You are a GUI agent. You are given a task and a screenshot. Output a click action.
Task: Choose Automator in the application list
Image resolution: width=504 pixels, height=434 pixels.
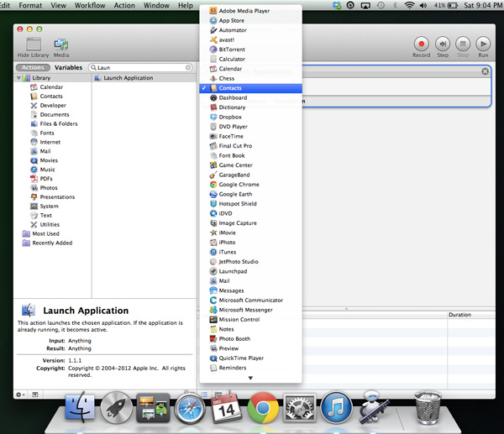tap(250, 30)
